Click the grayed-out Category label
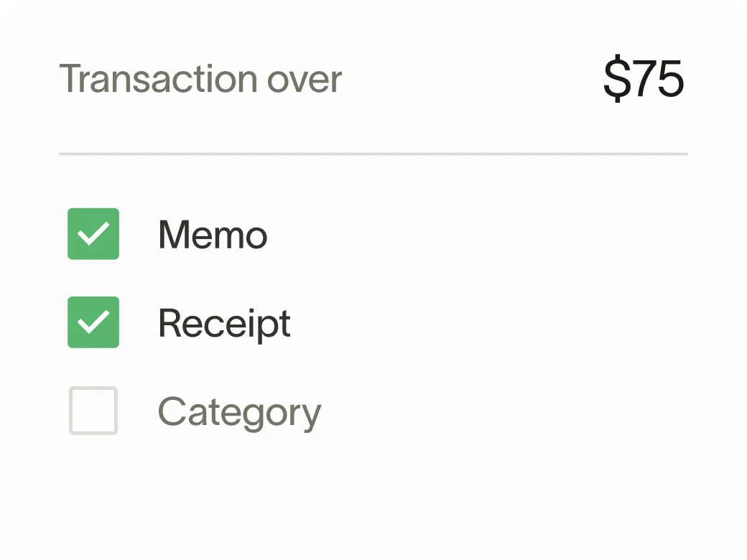 click(x=238, y=411)
